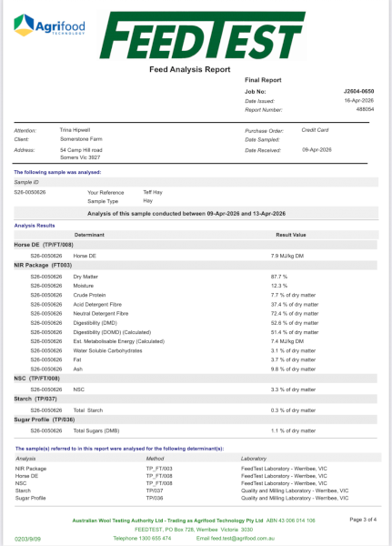Click date received value '09-Apr-2026'
Viewport: 392px width, 546px height.
point(317,150)
